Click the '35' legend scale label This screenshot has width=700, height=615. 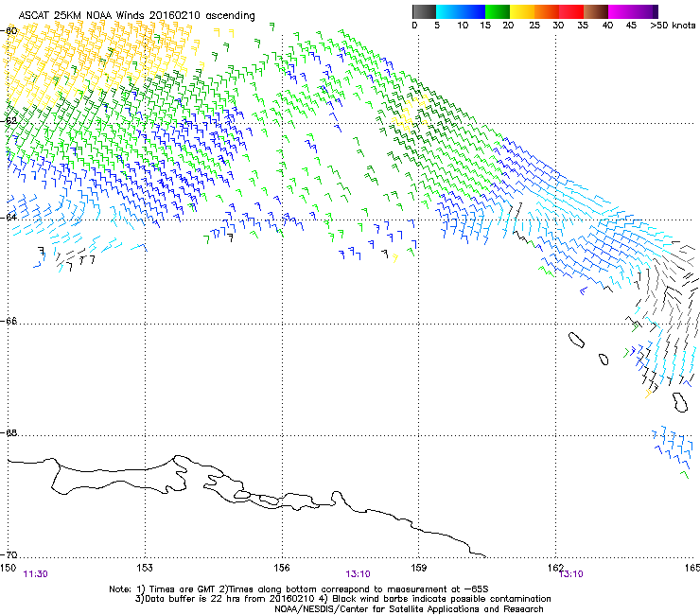pos(583,26)
